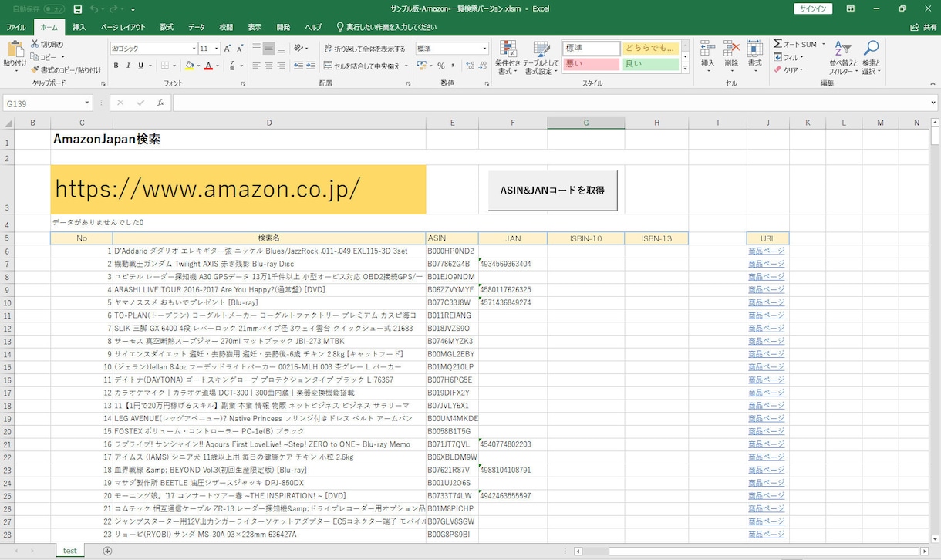
Task: Align text right in the cell
Action: pyautogui.click(x=282, y=66)
